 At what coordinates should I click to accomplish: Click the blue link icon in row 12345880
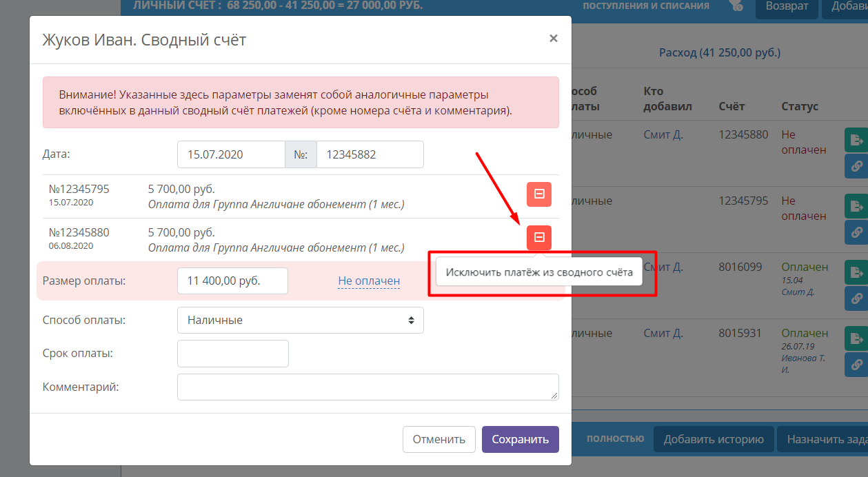pos(856,166)
